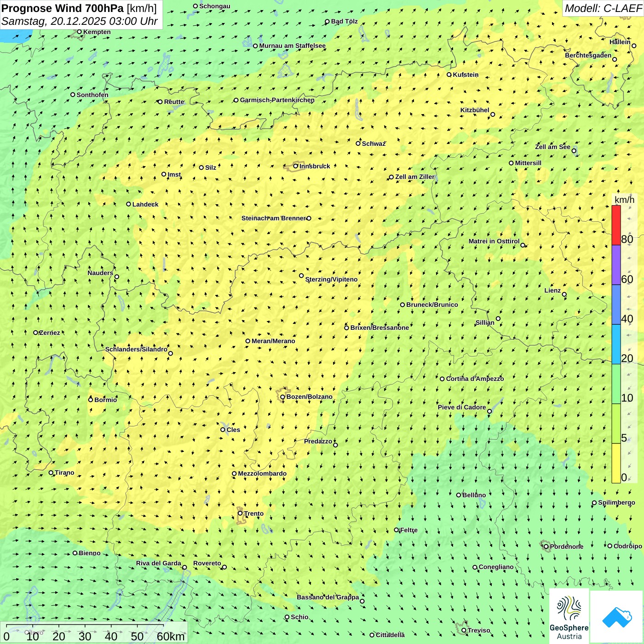This screenshot has width=644, height=644.
Task: Click the Pieve di Cadore label
Action: 462,407
